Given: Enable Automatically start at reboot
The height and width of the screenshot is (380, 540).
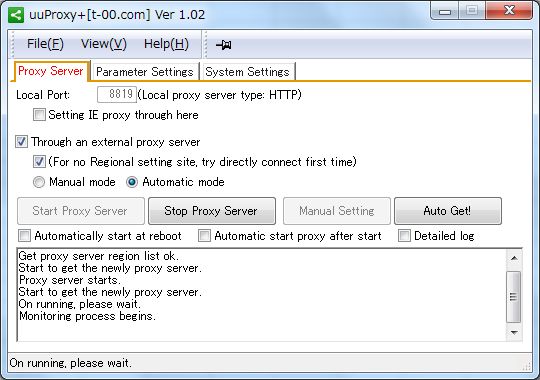Looking at the screenshot, I should pyautogui.click(x=24, y=236).
